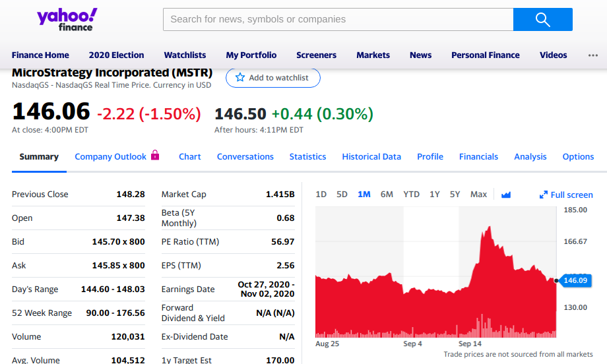Switch to the Historical Data tab

click(371, 157)
